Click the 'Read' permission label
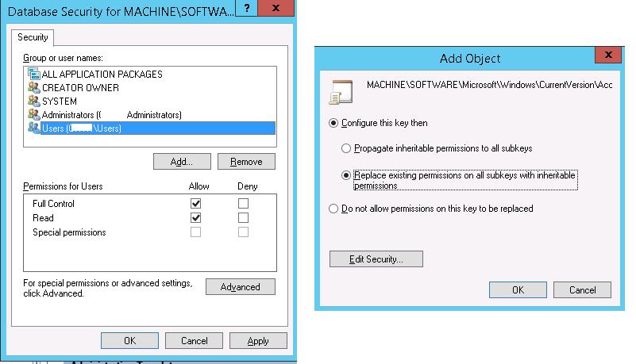Screen dimensions: 636x364 (x=43, y=218)
